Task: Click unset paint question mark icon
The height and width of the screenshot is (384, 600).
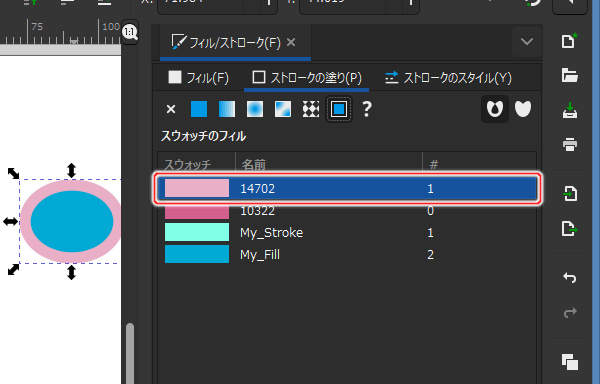Action: coord(367,109)
